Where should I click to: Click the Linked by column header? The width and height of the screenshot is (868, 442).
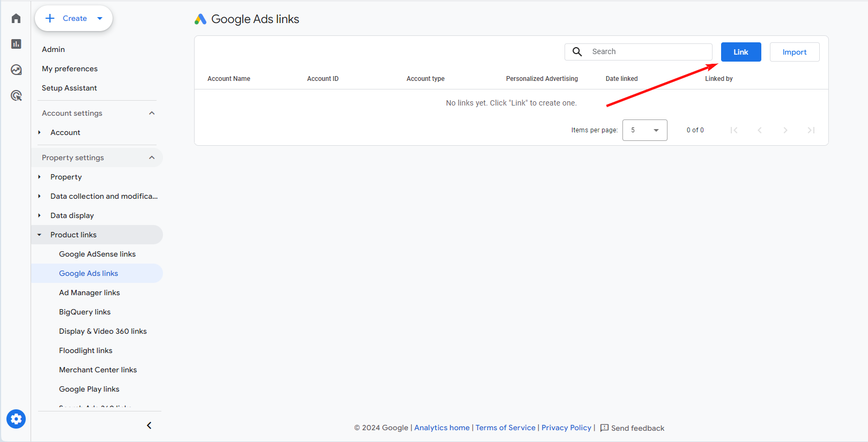719,79
